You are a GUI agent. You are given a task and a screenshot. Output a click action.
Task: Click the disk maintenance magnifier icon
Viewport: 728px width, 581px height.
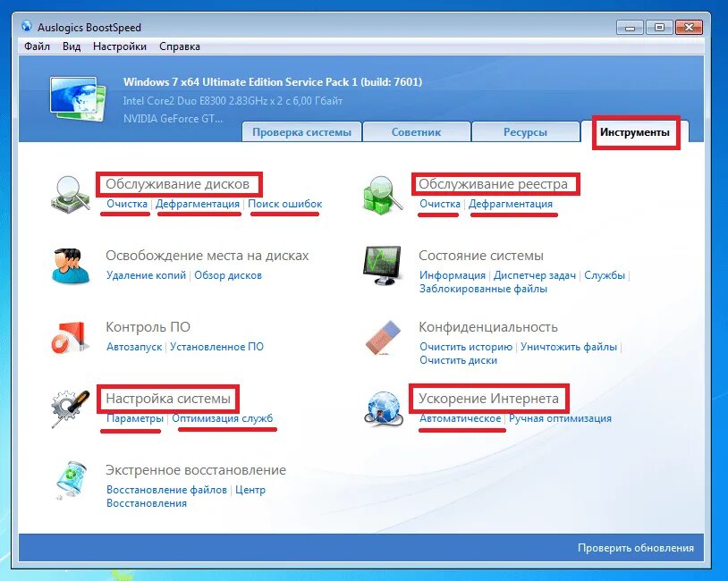click(70, 195)
